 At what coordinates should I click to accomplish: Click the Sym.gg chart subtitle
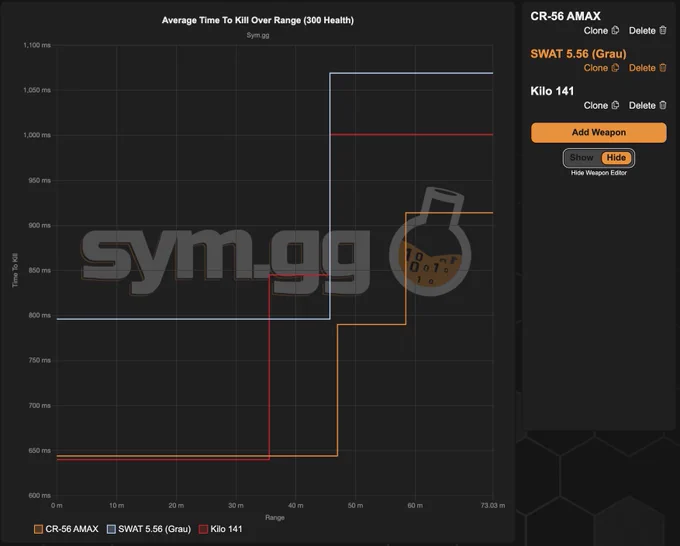[258, 35]
